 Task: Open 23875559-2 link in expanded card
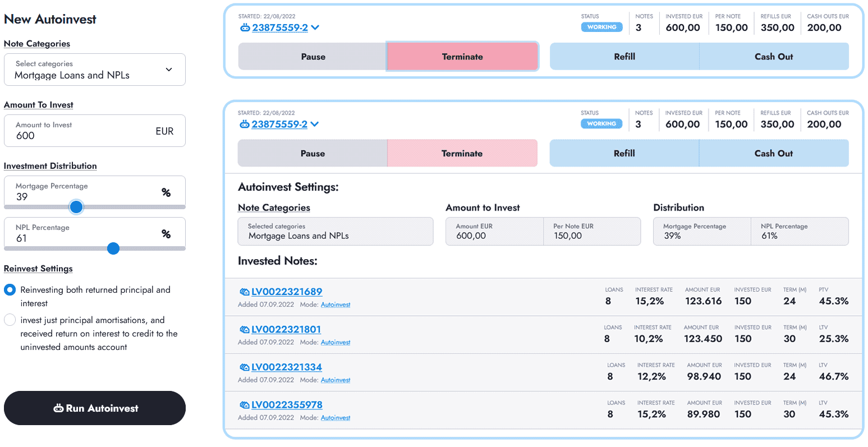point(279,124)
